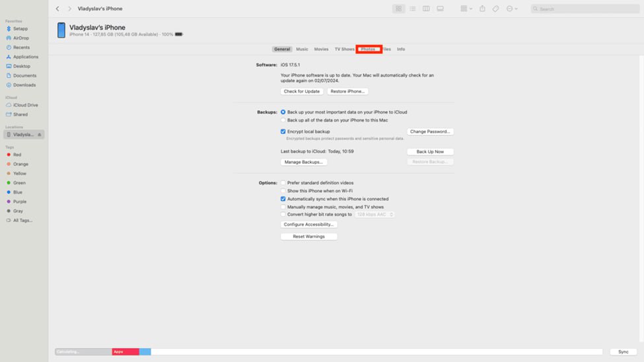Switch to list view in toolbar
The height and width of the screenshot is (362, 644).
412,9
